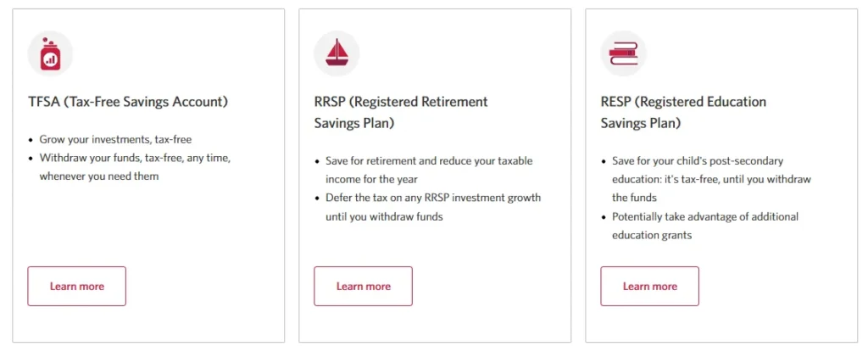Click 'Potentially take advantage of additional' text

(x=705, y=216)
